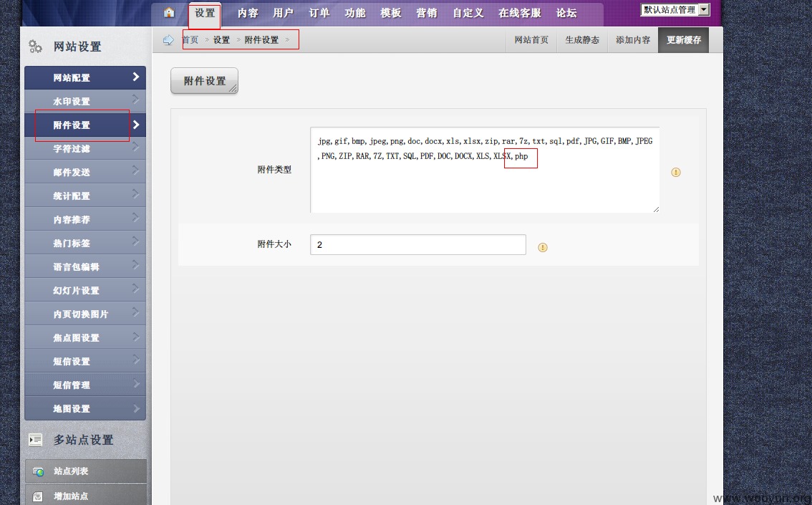Viewport: 812px width, 505px height.
Task: Open the 默认站点管理 site dropdown
Action: pos(675,10)
